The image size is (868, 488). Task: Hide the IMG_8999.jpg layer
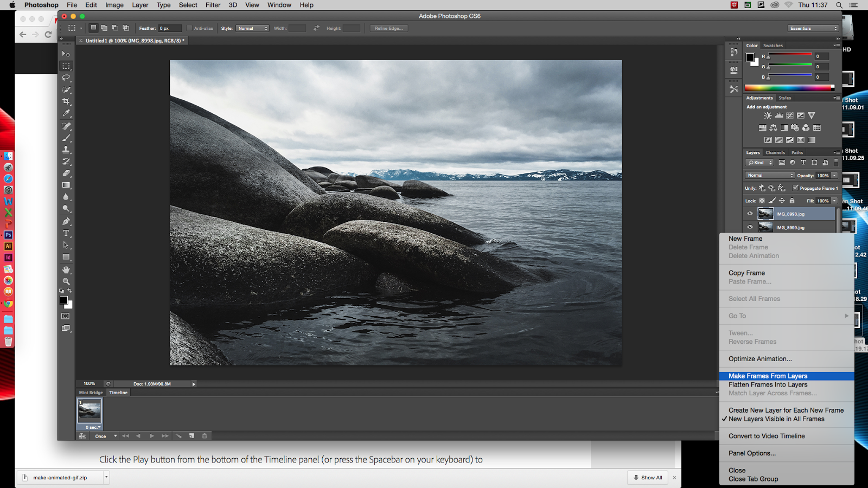(750, 227)
